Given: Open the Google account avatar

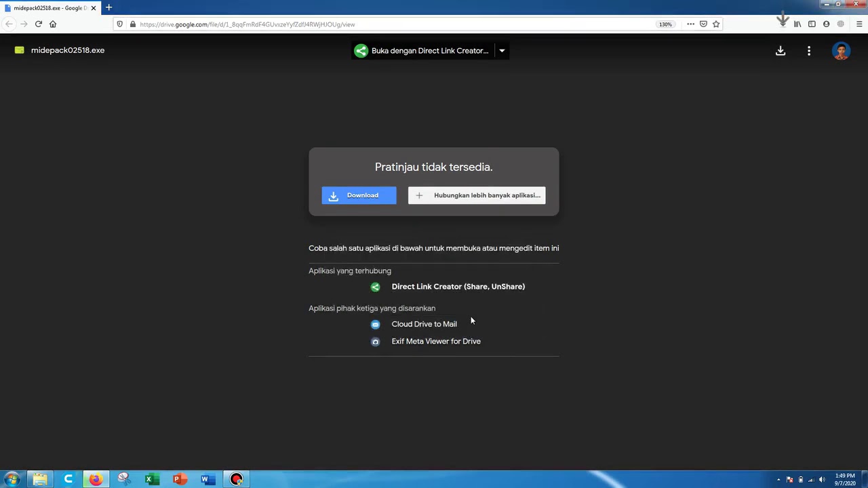Looking at the screenshot, I should click(x=841, y=51).
